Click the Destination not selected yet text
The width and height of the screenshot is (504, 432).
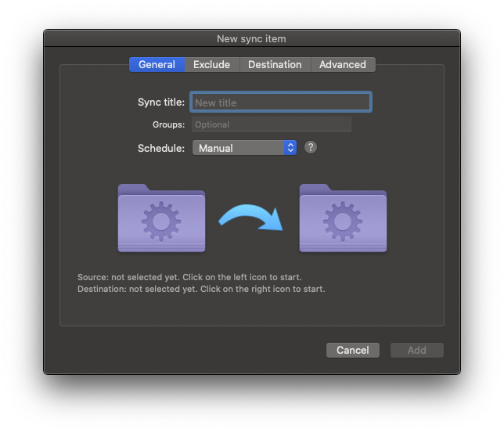pyautogui.click(x=201, y=289)
